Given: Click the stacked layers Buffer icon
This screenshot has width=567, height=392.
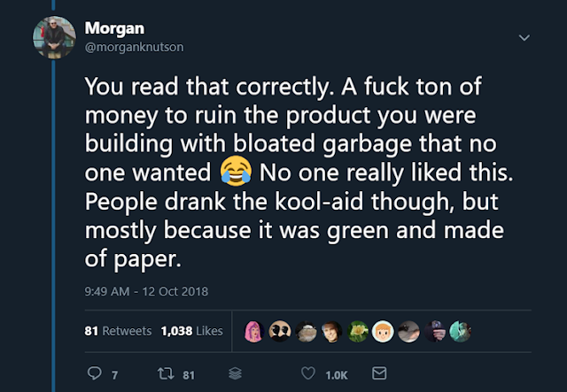Looking at the screenshot, I should pos(235,375).
